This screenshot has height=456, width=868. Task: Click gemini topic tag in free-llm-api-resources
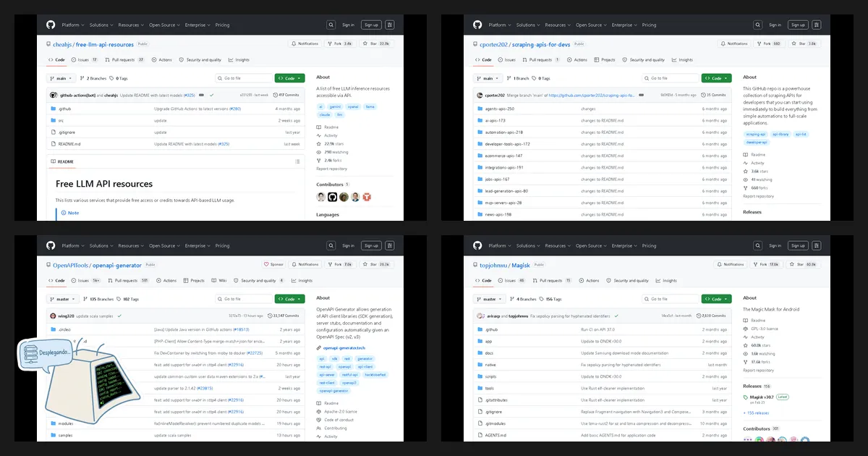[336, 106]
